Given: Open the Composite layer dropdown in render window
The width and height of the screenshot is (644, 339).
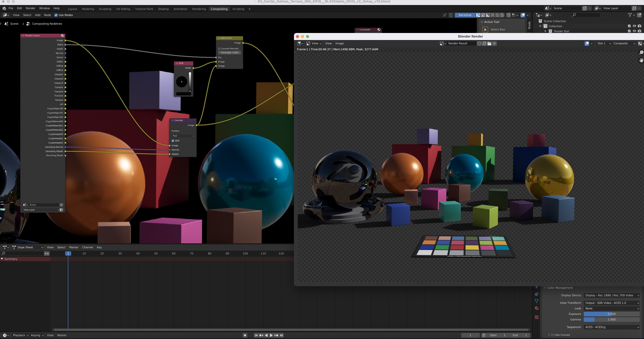Looking at the screenshot, I should tap(624, 44).
